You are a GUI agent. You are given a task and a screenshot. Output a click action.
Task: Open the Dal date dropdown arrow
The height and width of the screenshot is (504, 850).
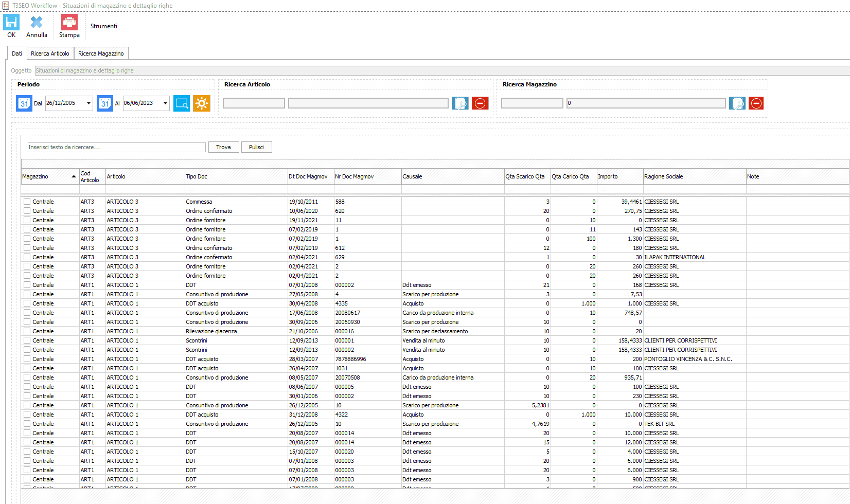tap(88, 103)
